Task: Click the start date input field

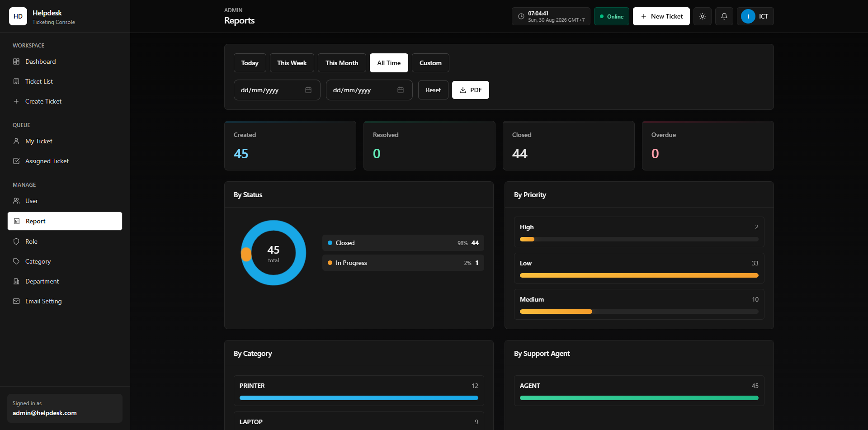Action: coord(277,90)
